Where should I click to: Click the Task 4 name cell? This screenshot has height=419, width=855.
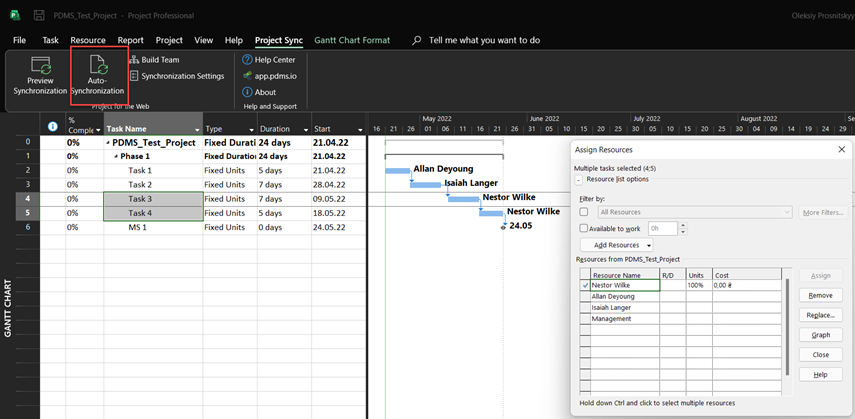click(153, 213)
